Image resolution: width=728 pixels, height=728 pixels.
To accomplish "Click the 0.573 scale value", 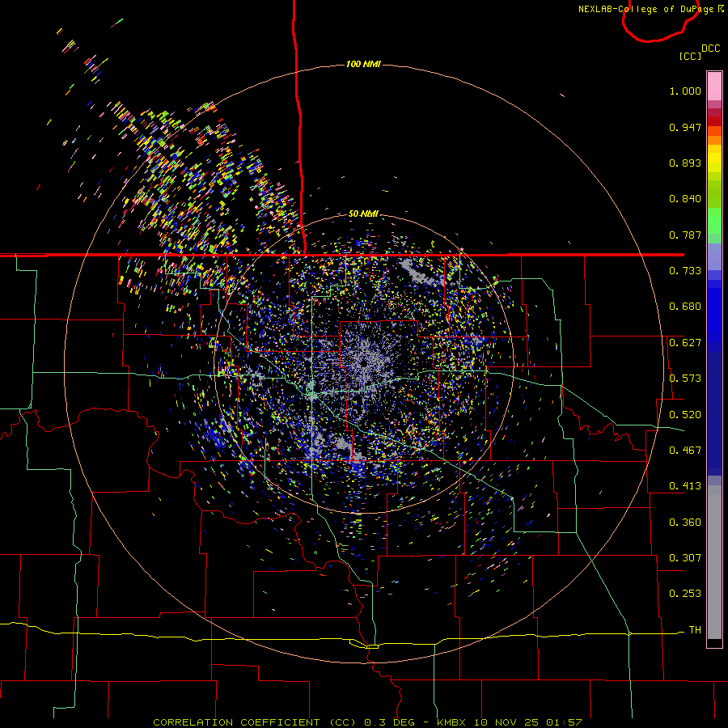I will [x=685, y=379].
